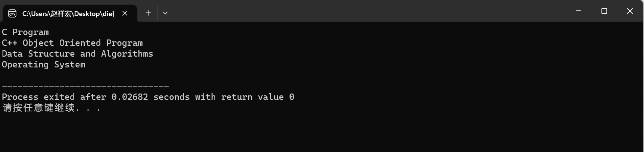This screenshot has height=152, width=644.
Task: Click the "Operating System" output line
Action: [44, 65]
